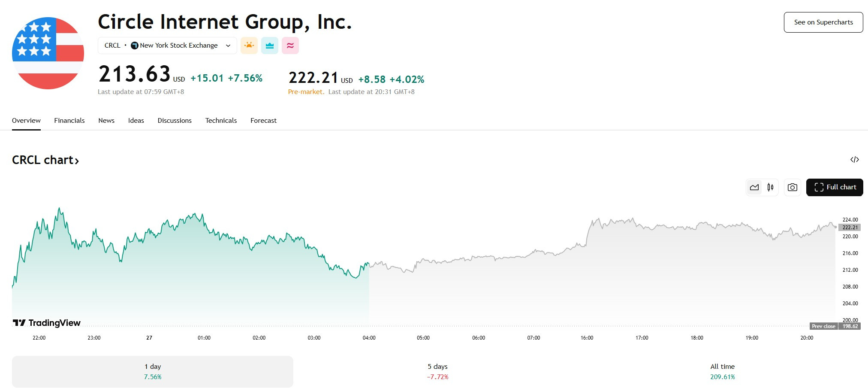Click the TradingView logo on chart
This screenshot has width=868, height=389.
[x=47, y=323]
